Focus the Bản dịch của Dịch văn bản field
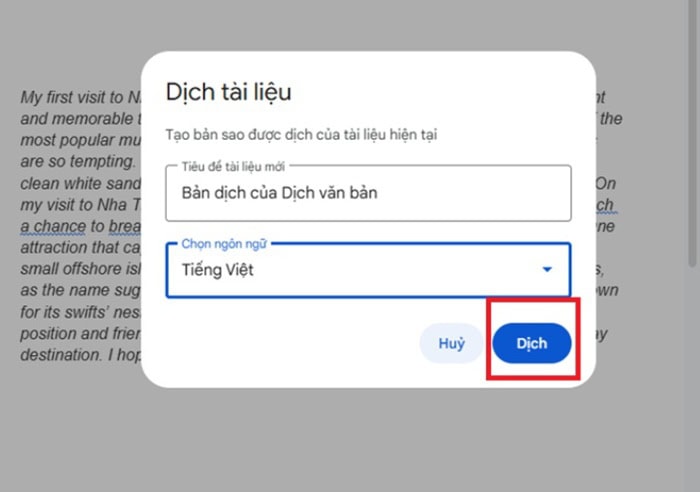The width and height of the screenshot is (700, 492). 368,193
